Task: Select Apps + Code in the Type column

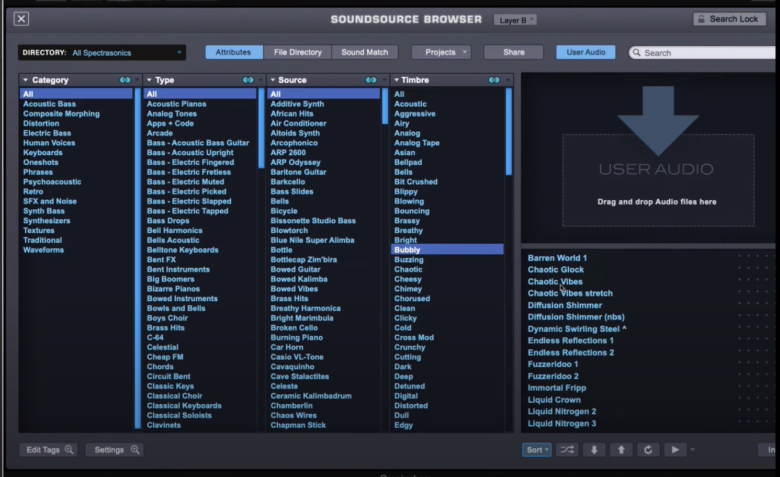Action: [x=170, y=123]
